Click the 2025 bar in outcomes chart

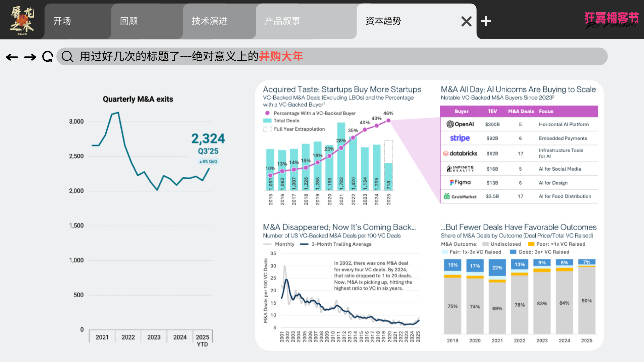pyautogui.click(x=586, y=297)
